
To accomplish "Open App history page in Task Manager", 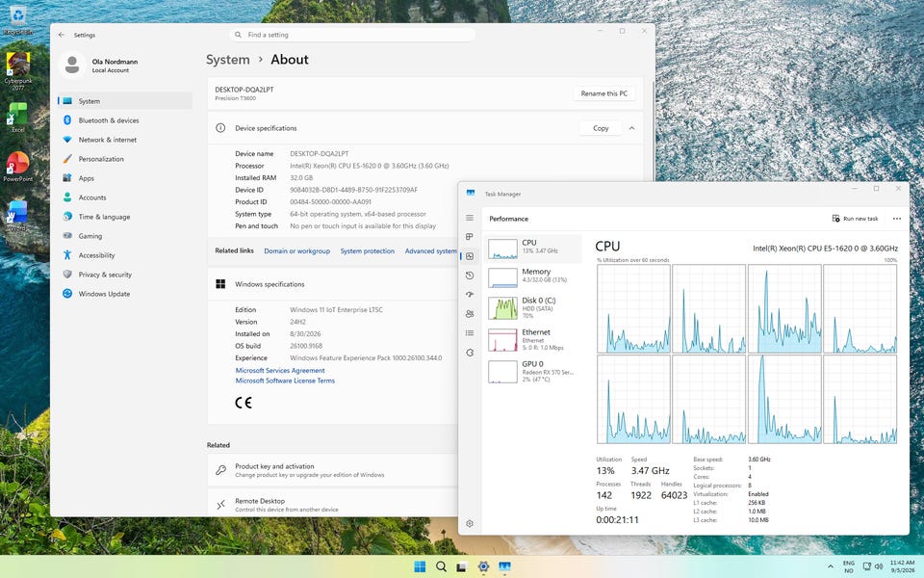I will [x=470, y=276].
